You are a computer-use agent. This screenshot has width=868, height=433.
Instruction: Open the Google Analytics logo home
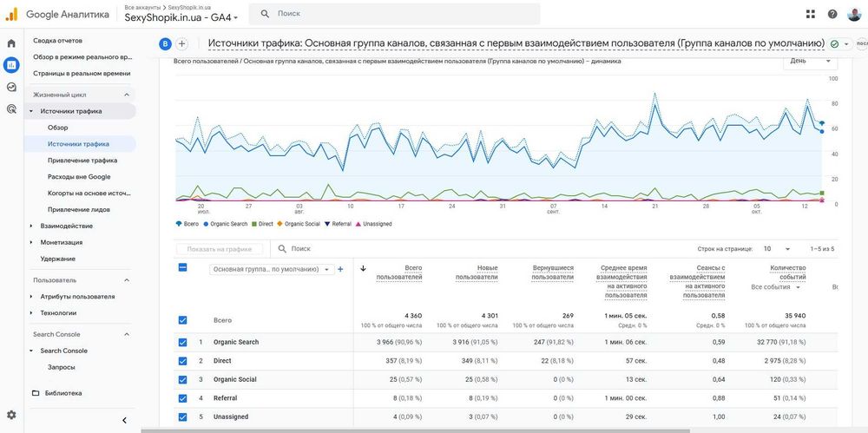(x=11, y=15)
